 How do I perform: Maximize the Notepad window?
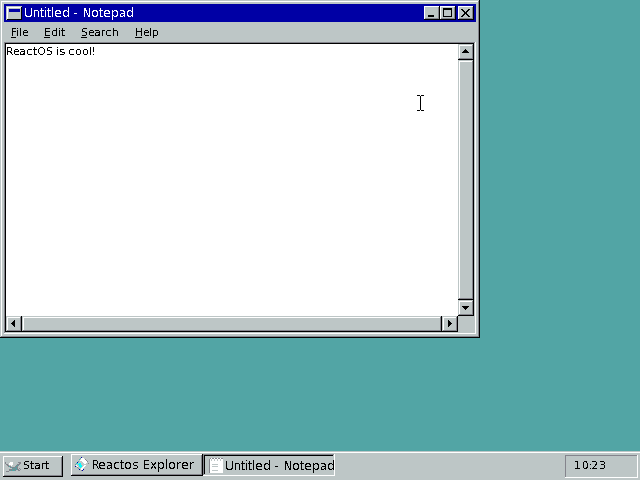(x=448, y=13)
